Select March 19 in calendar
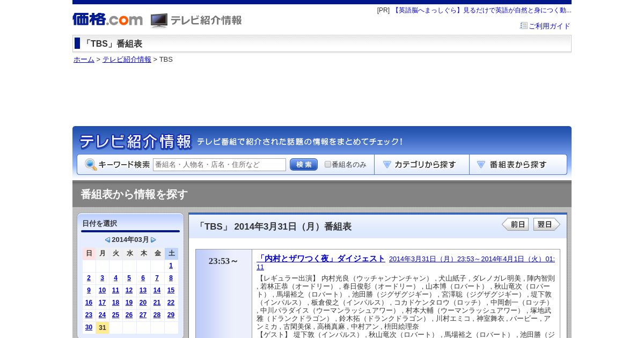 pos(129,303)
